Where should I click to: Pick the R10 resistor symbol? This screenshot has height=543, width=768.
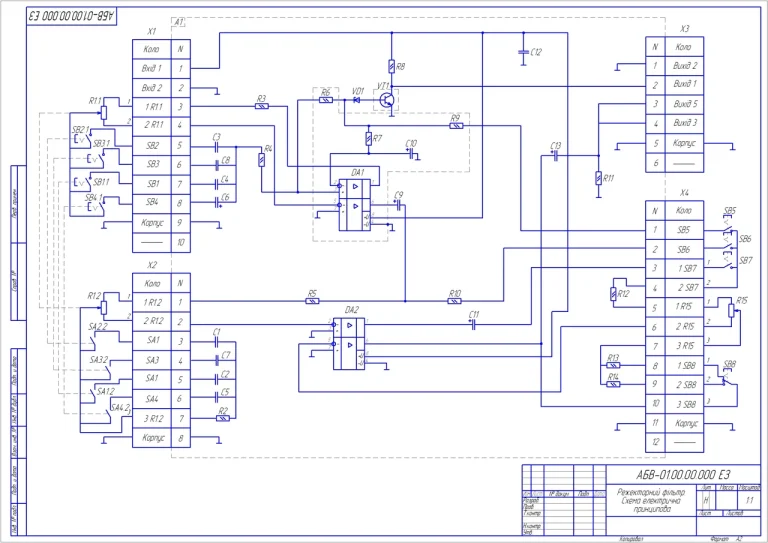[x=455, y=301]
